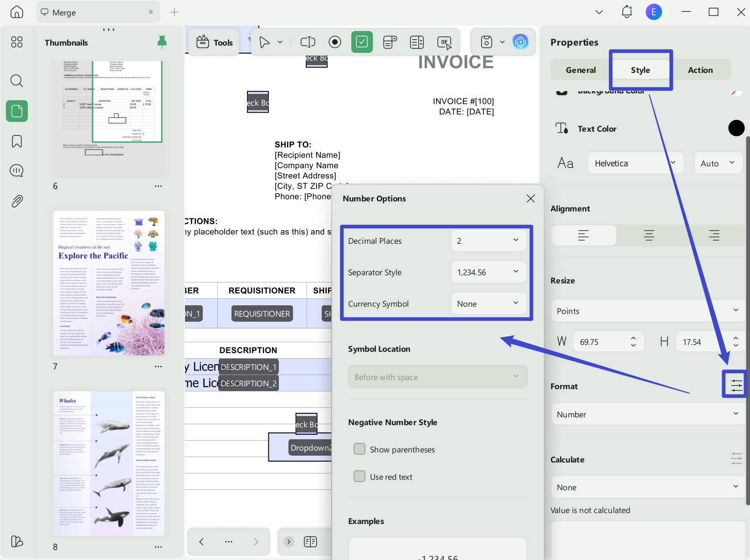
Task: Open the UPDF AI assistant
Action: (x=520, y=42)
